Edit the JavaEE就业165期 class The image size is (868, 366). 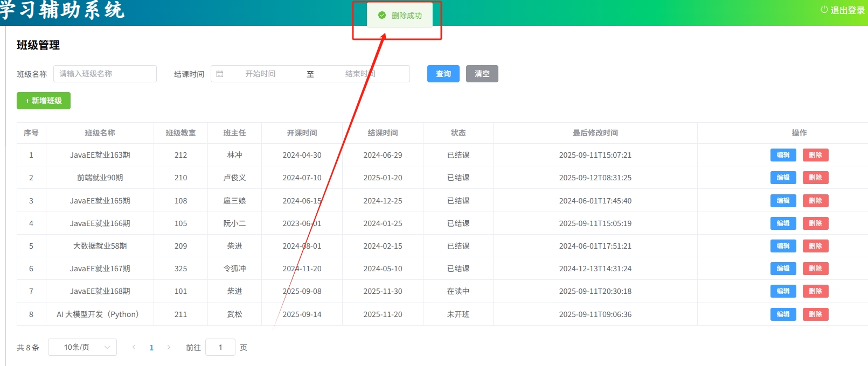tap(783, 201)
